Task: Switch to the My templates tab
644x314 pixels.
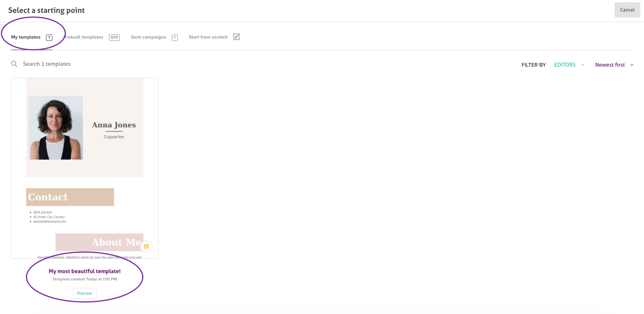Action: pos(26,37)
